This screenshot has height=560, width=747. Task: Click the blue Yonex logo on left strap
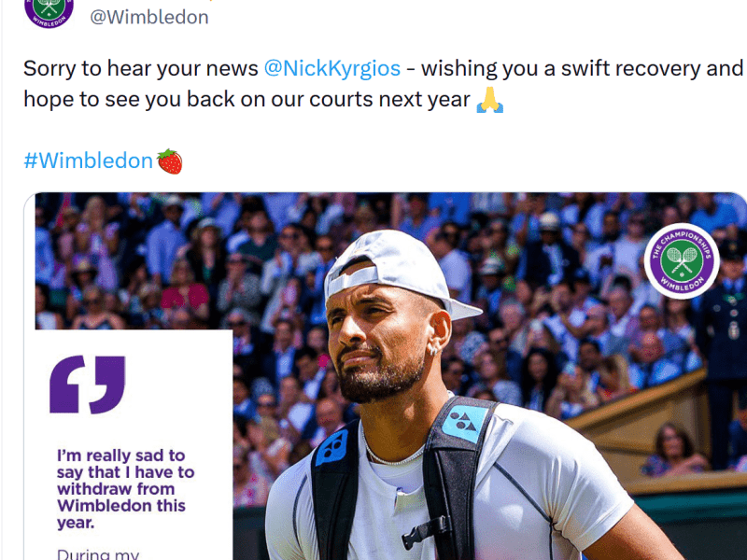pyautogui.click(x=331, y=447)
